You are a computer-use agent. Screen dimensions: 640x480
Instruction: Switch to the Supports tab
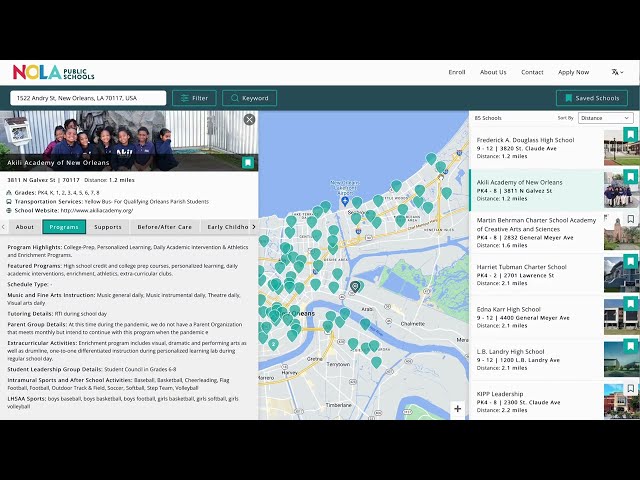coord(108,227)
